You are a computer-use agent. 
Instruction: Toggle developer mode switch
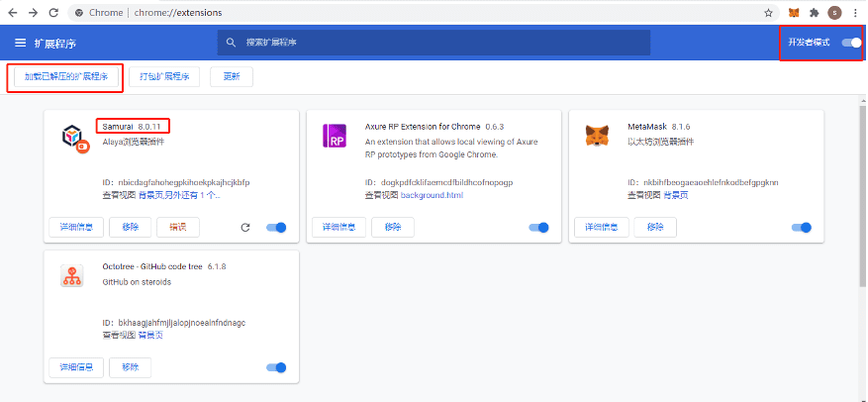coord(851,43)
